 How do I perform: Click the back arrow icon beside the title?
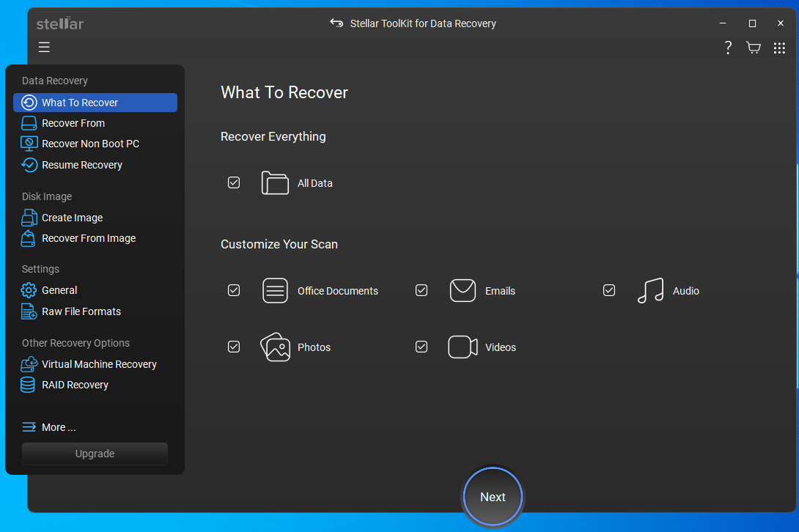pyautogui.click(x=336, y=23)
